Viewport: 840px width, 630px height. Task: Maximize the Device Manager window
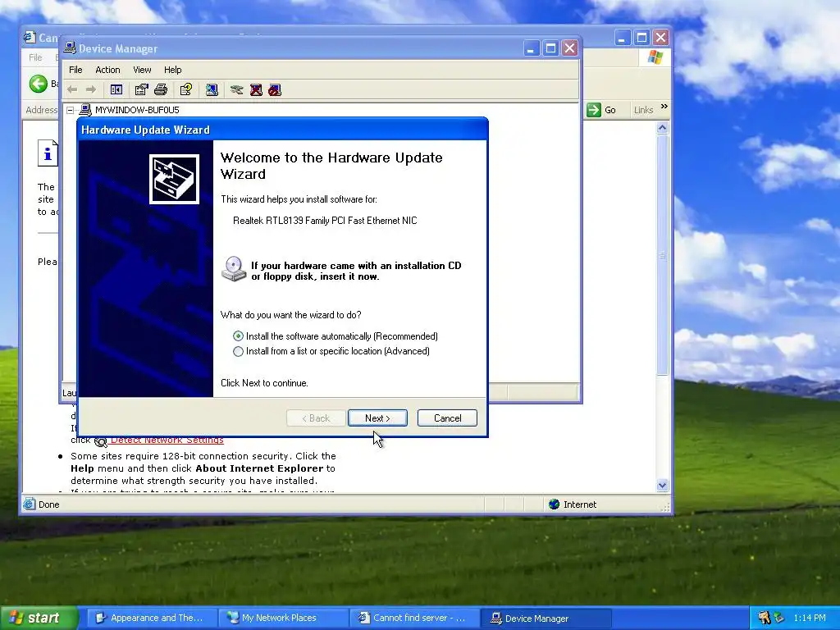click(550, 48)
